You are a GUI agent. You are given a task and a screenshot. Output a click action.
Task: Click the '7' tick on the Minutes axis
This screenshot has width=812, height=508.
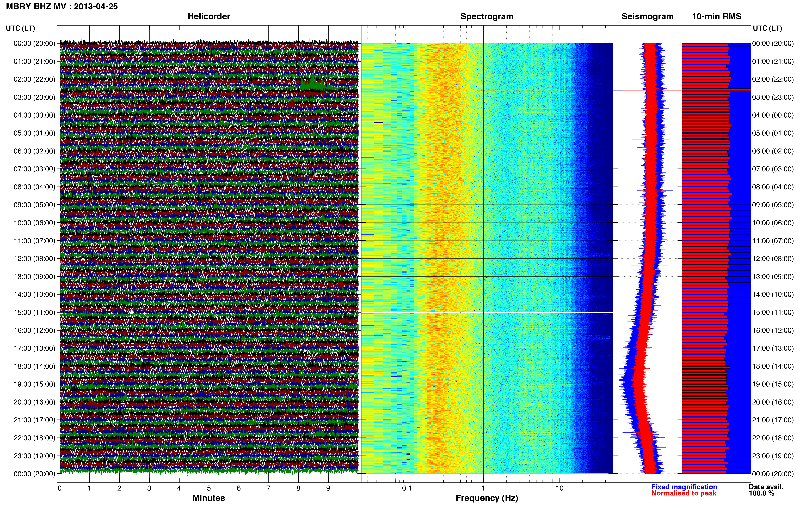tap(269, 488)
